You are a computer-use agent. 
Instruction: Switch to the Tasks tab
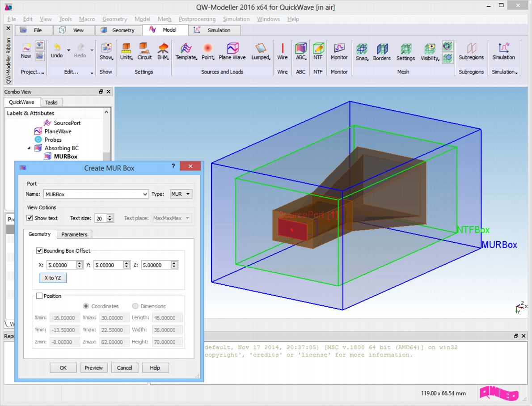[x=51, y=102]
